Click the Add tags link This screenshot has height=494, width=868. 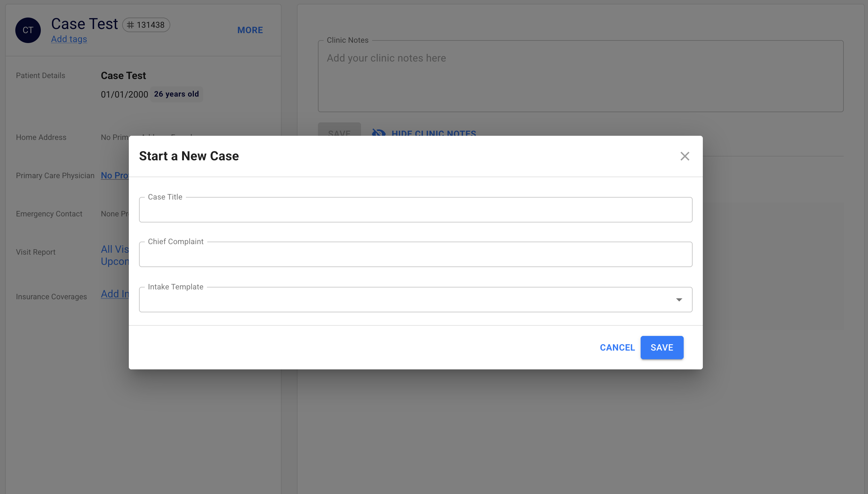coord(69,39)
